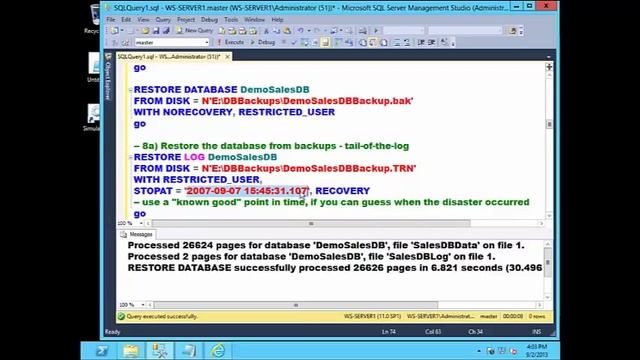The width and height of the screenshot is (640, 360).
Task: Click the 0 rows status entry
Action: tap(537, 316)
